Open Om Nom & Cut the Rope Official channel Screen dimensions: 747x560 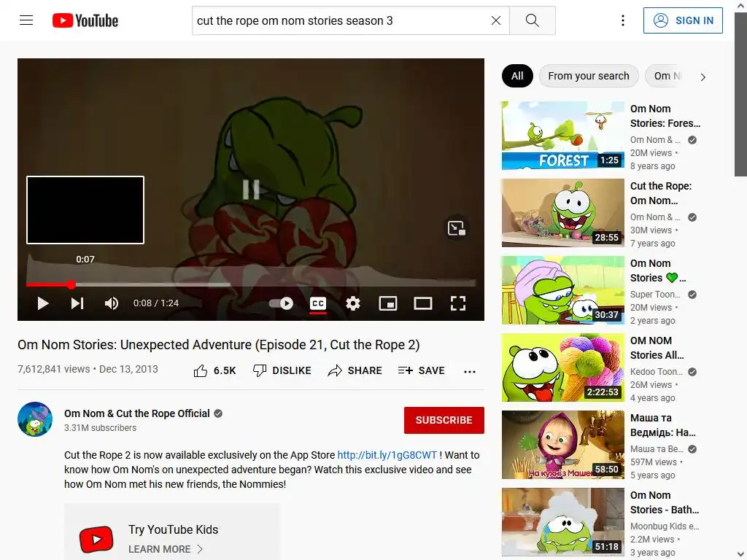pyautogui.click(x=137, y=413)
